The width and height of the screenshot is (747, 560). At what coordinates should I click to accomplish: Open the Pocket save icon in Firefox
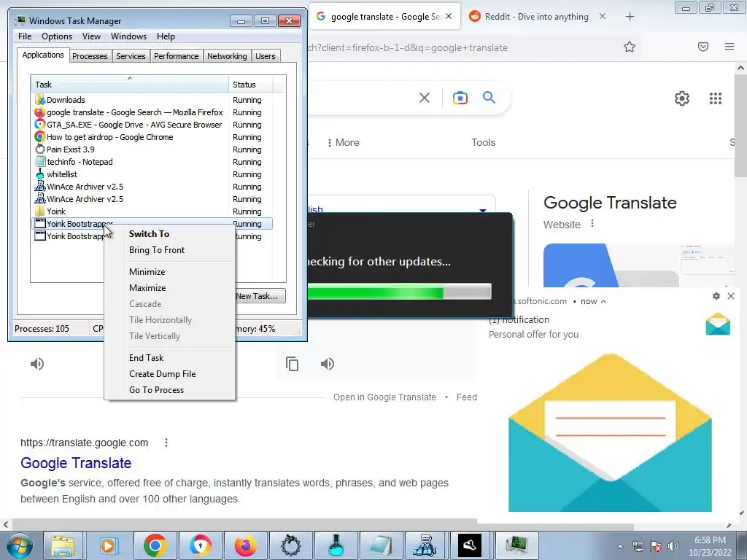[x=703, y=47]
